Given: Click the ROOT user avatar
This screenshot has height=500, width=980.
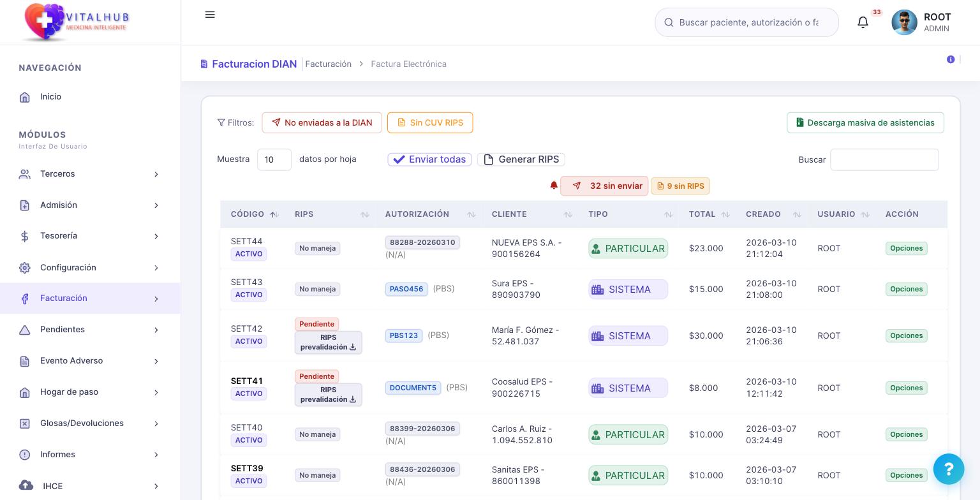Looking at the screenshot, I should (x=904, y=22).
